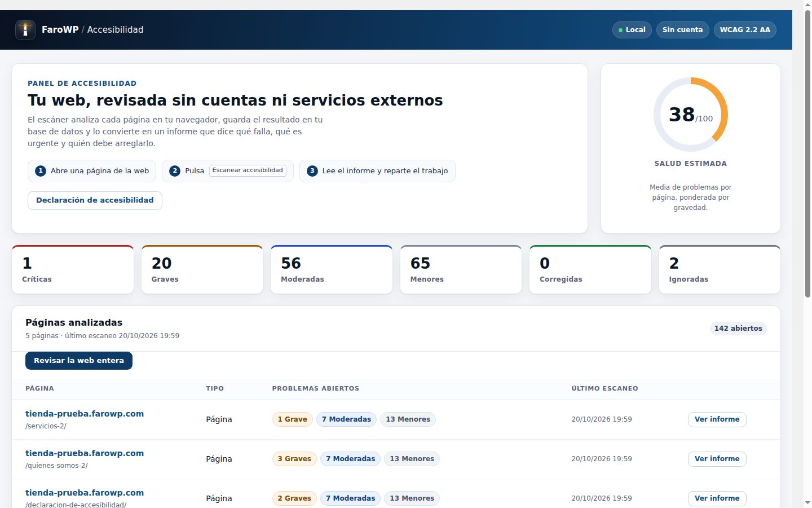The image size is (812, 508).
Task: Open the FaroWP breadcrumb name
Action: (x=60, y=29)
